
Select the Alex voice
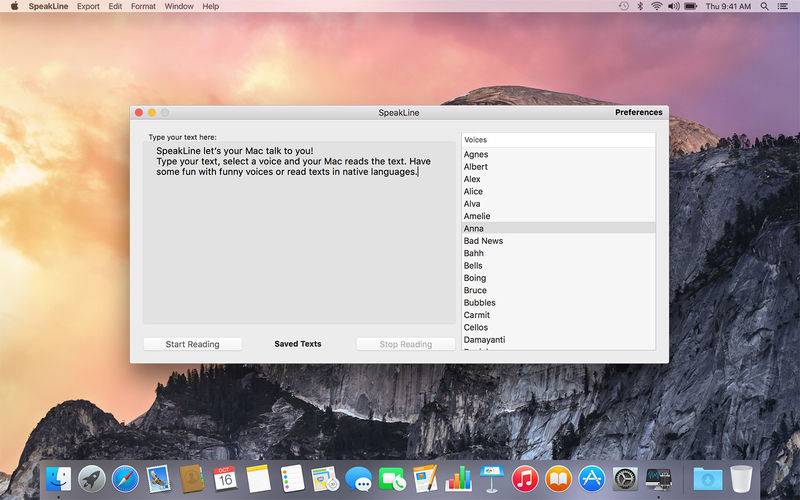coord(559,179)
